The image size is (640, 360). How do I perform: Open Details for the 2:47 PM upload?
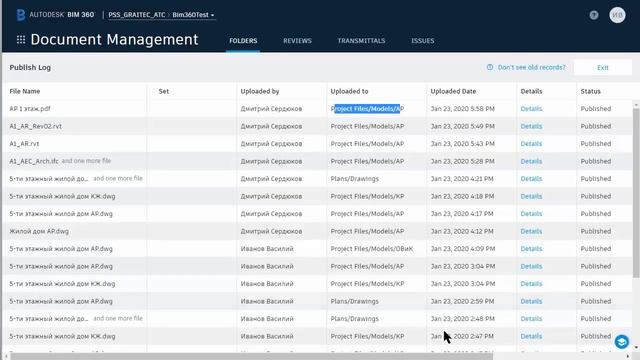coord(531,336)
